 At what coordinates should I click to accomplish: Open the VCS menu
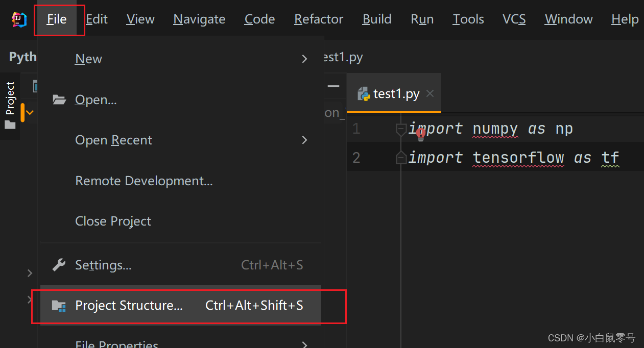(514, 19)
